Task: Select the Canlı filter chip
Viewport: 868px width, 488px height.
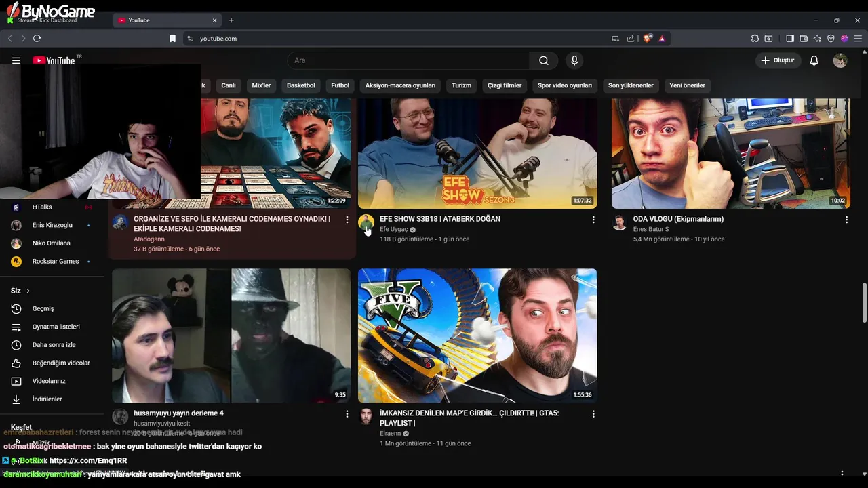Action: (229, 85)
